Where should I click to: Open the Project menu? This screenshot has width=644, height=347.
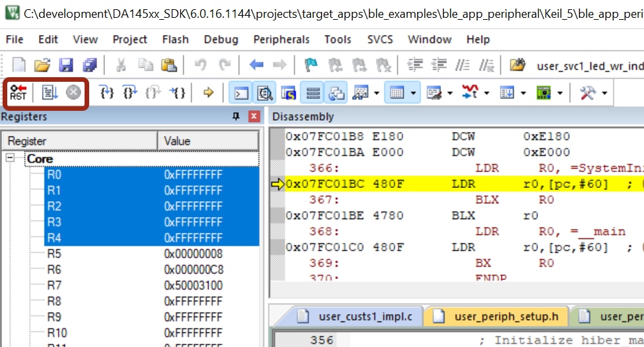coord(129,40)
